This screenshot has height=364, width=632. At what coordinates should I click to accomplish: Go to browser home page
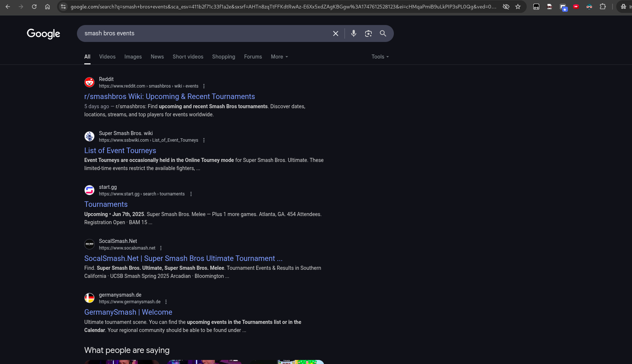click(x=47, y=7)
